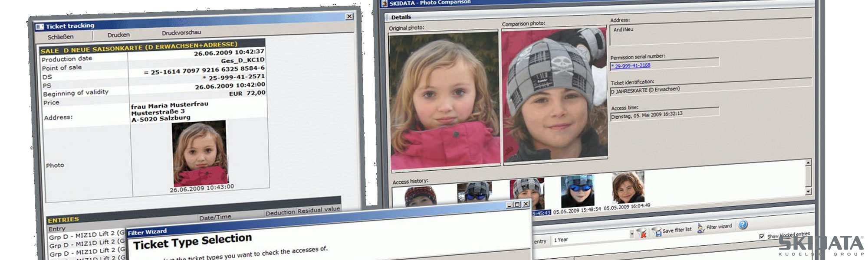Image resolution: width=868 pixels, height=260 pixels.
Task: Open the 1 Year period dropdown
Action: (x=632, y=234)
